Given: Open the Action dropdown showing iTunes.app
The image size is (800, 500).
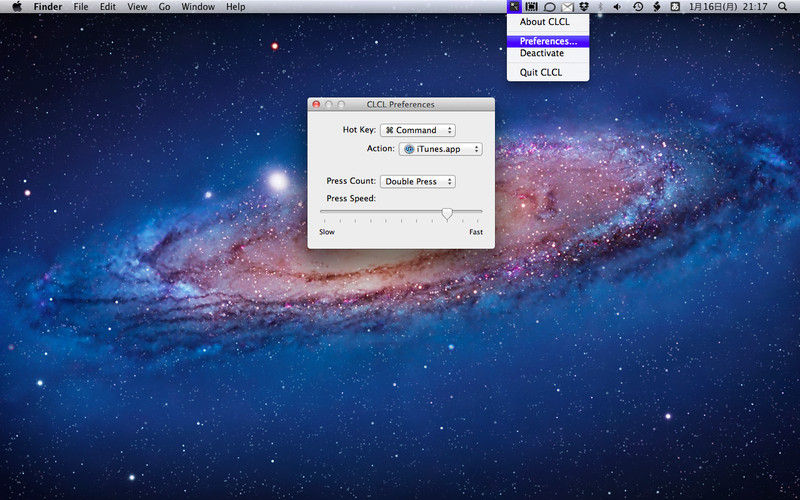Looking at the screenshot, I should pyautogui.click(x=440, y=149).
